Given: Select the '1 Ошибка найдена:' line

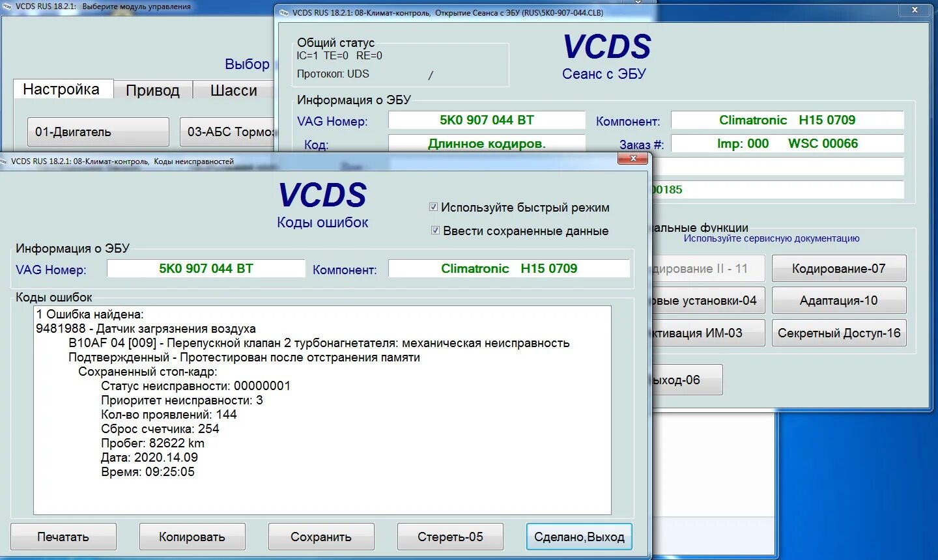Looking at the screenshot, I should click(x=90, y=314).
